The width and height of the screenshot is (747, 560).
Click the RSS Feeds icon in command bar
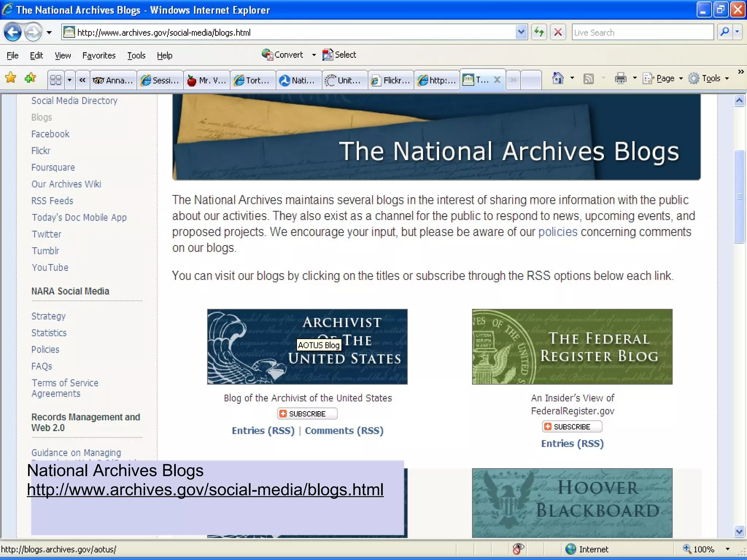[589, 78]
